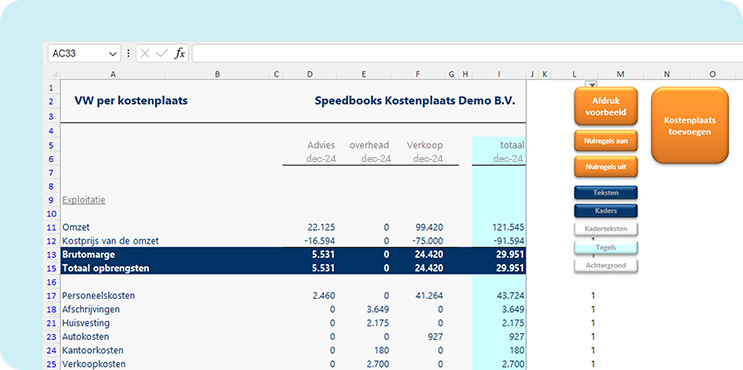Click the Afdruk voorbeeld button
This screenshot has height=370, width=743.
pyautogui.click(x=606, y=107)
